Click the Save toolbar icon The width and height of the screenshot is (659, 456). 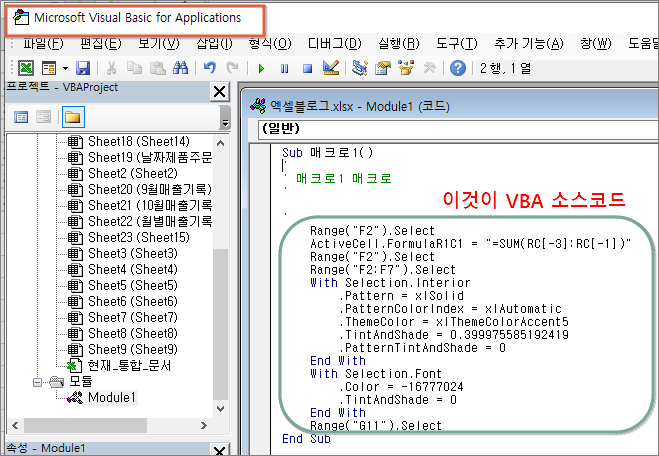(x=83, y=68)
